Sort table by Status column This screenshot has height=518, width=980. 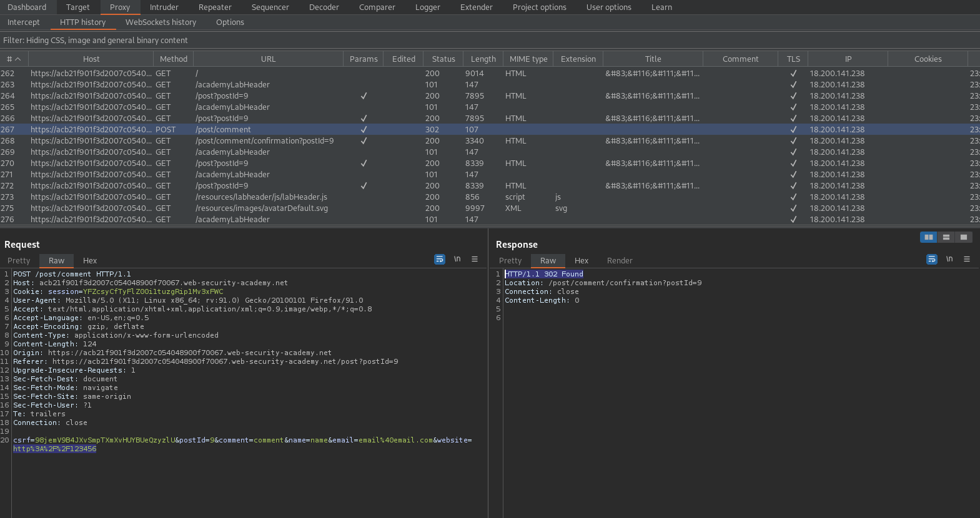point(443,59)
